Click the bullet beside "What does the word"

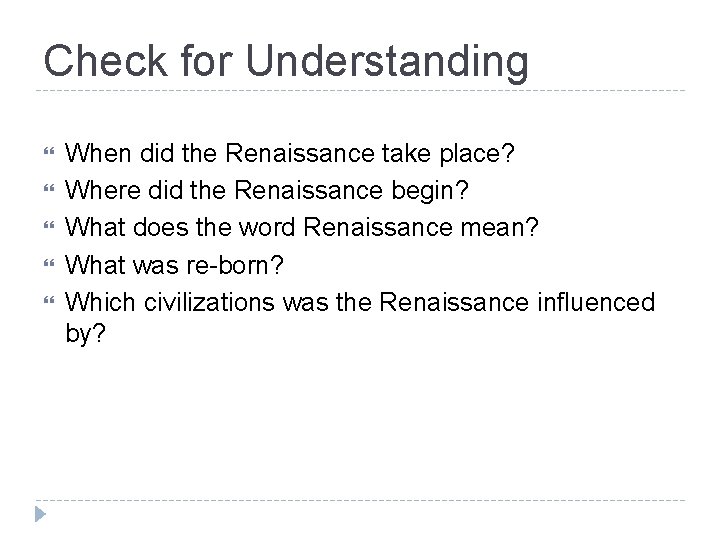(49, 225)
